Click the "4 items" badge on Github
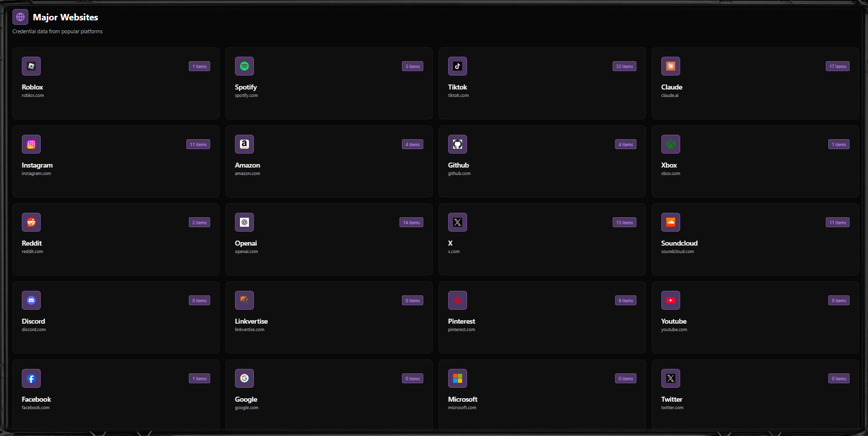Screen dimensions: 868x436 [626, 145]
